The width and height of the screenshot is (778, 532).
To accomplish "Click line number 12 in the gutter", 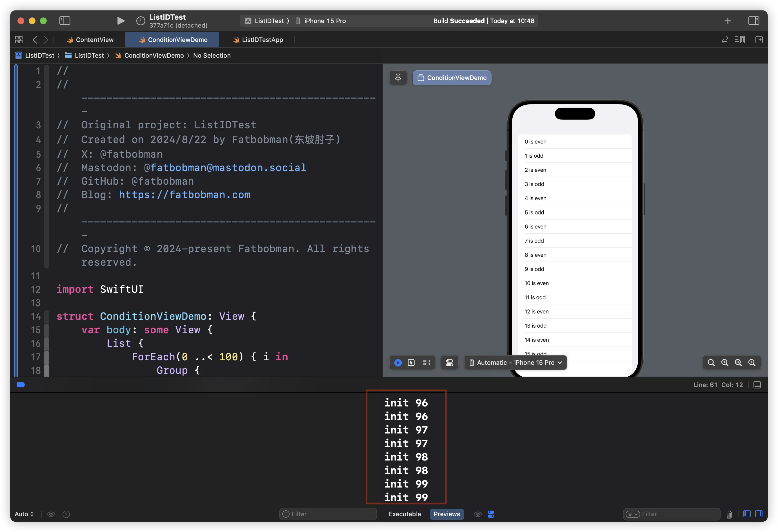I will (x=35, y=289).
